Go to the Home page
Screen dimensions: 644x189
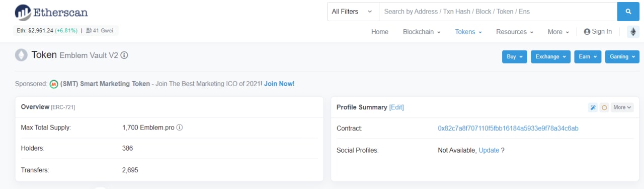coord(380,32)
